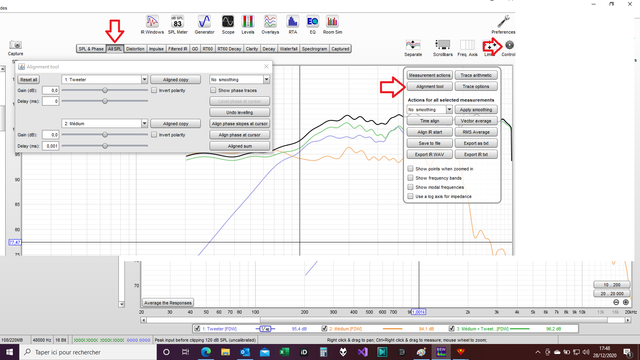This screenshot has height=360, width=640.
Task: Click Align phase slopes at cursor
Action: [x=240, y=123]
